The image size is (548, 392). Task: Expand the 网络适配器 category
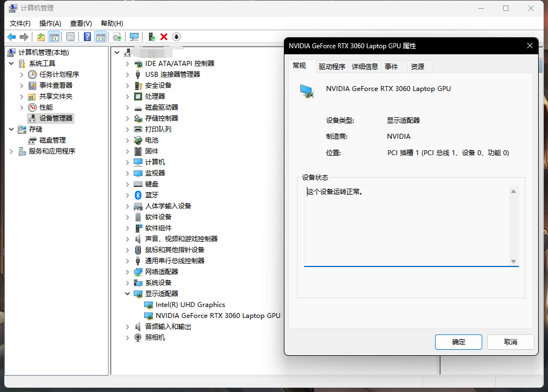(128, 271)
